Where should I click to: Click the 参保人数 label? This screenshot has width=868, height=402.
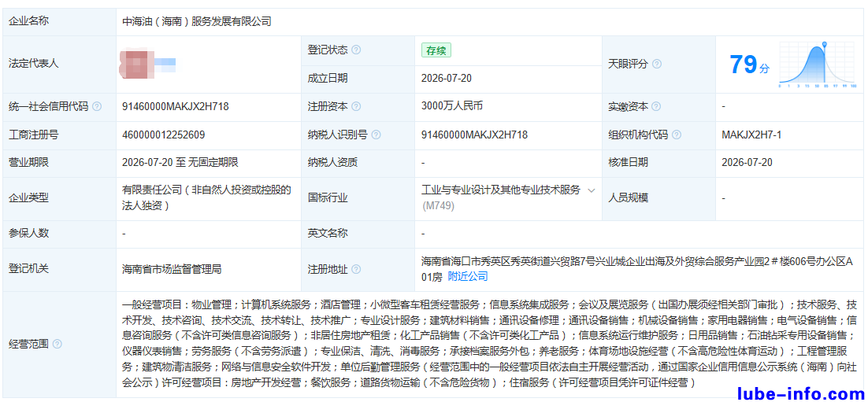coord(29,234)
